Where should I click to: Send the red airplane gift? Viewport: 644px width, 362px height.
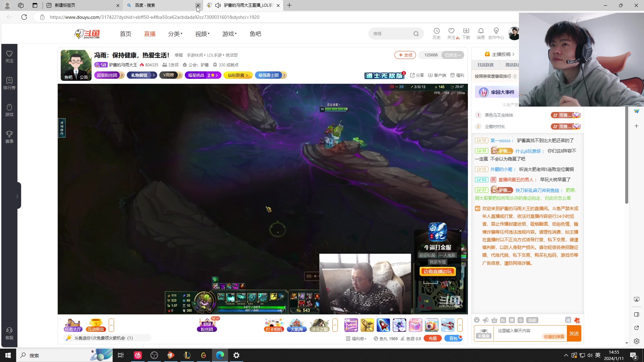click(x=447, y=325)
